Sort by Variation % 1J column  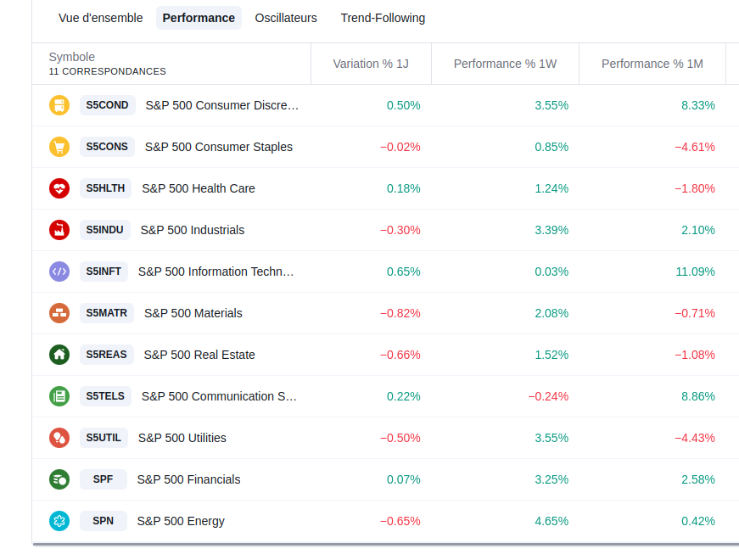371,64
